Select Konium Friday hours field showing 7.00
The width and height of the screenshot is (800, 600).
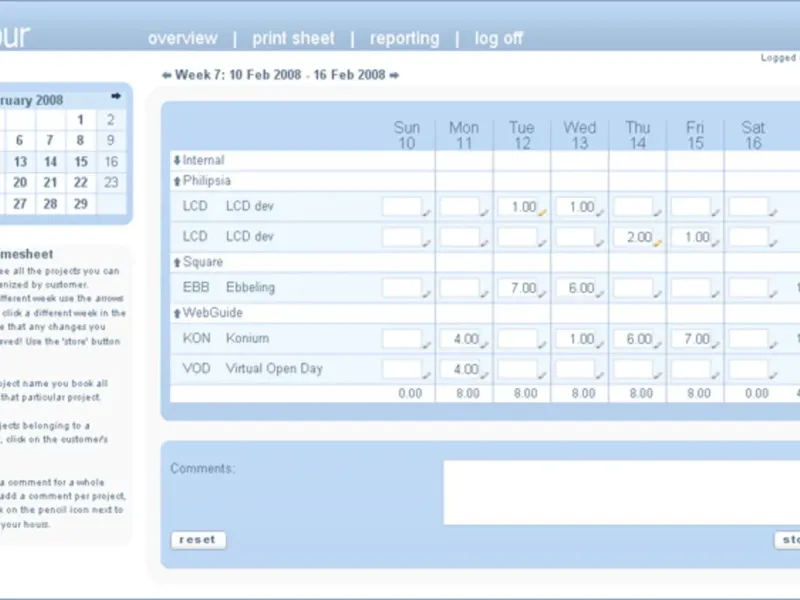pyautogui.click(x=691, y=339)
